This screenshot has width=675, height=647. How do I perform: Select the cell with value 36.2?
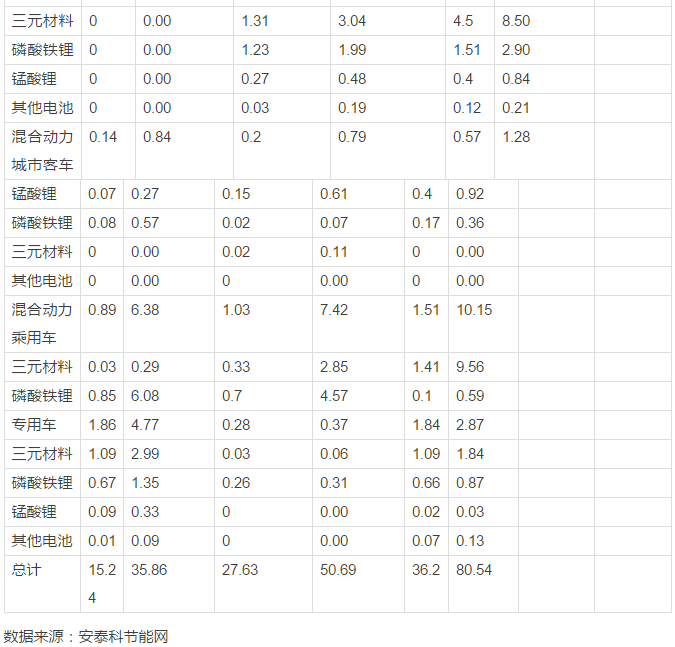click(426, 570)
